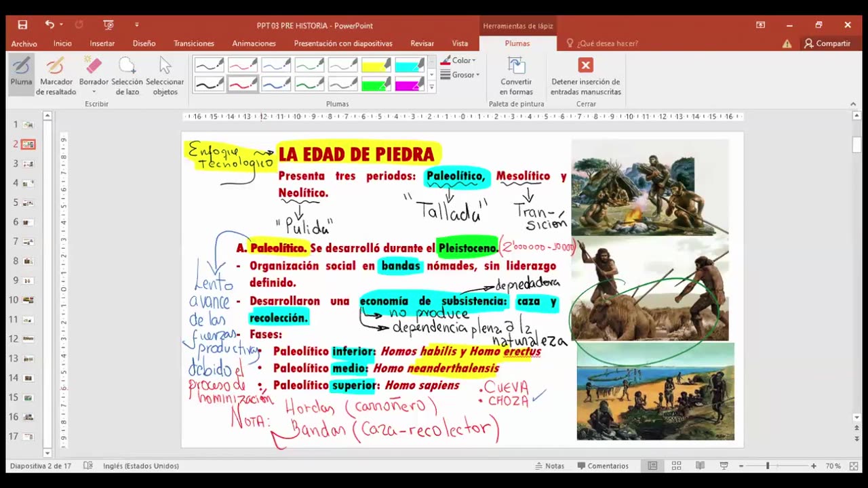Pick the thin red pen preset

242,65
